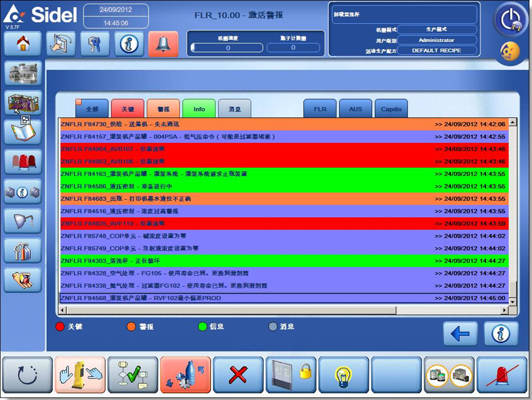Screen dimensions: 532x400
Task: Click the key access-level icon
Action: click(x=95, y=44)
